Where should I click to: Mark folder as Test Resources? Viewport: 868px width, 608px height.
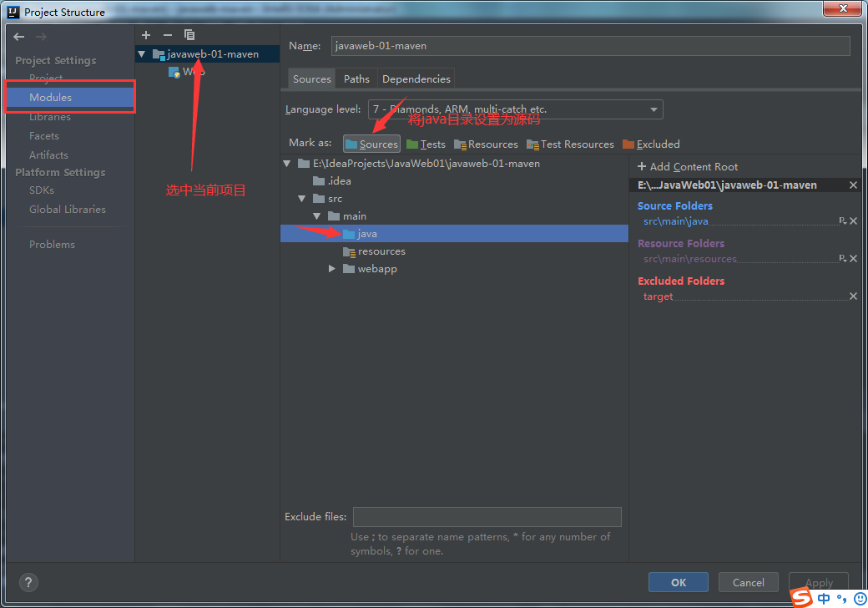point(570,144)
